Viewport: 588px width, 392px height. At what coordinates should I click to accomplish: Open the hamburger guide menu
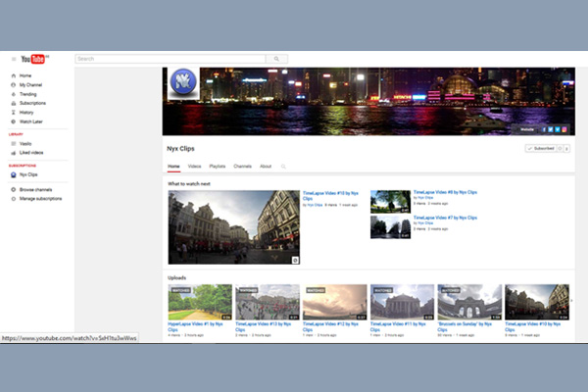coord(13,59)
